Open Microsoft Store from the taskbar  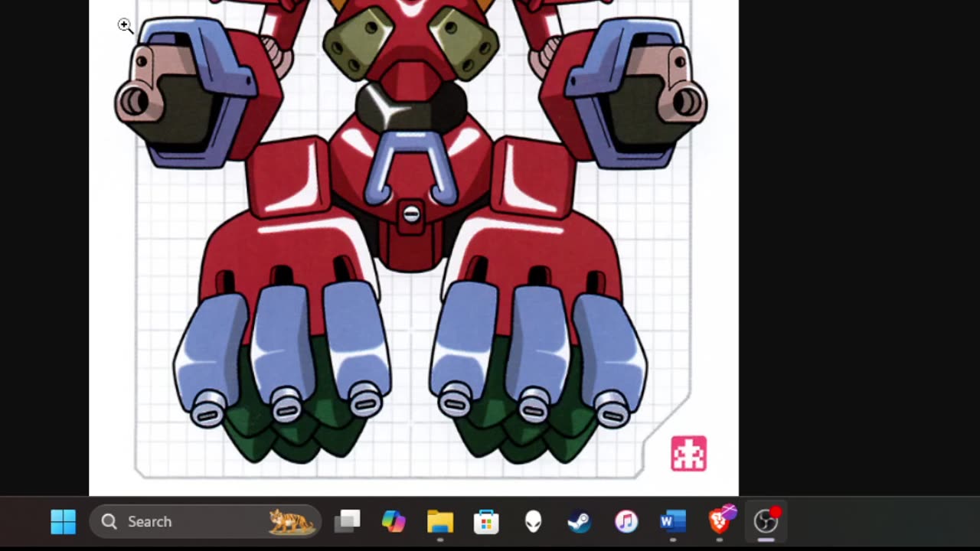point(487,522)
